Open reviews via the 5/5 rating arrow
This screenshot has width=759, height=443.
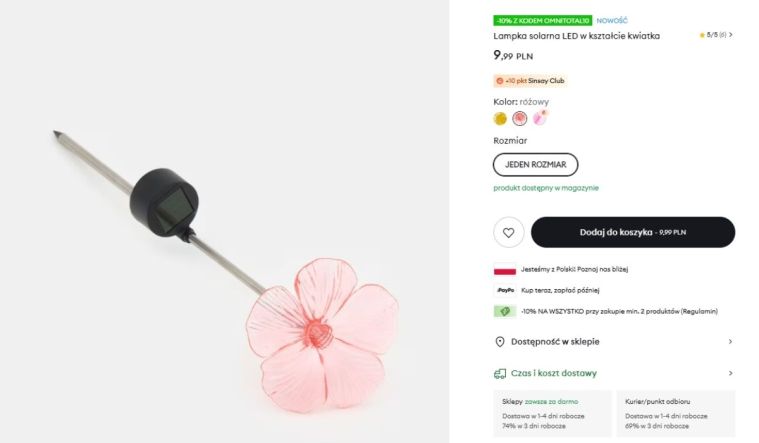pyautogui.click(x=731, y=35)
